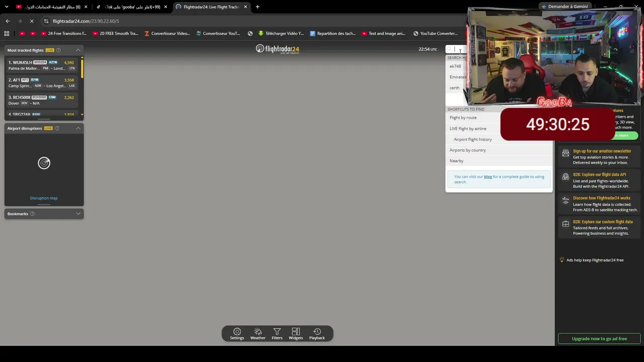Open the Playback tool
Screen dimensions: 644x362
[x=317, y=334]
